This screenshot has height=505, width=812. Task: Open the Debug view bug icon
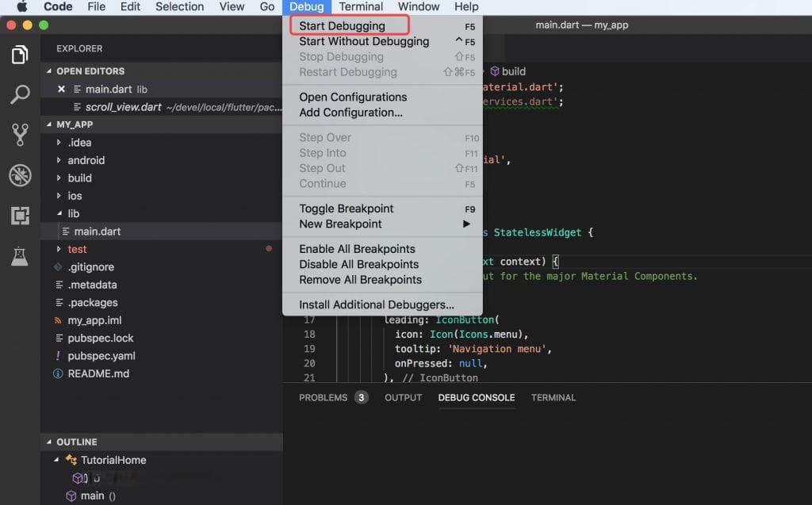(20, 175)
